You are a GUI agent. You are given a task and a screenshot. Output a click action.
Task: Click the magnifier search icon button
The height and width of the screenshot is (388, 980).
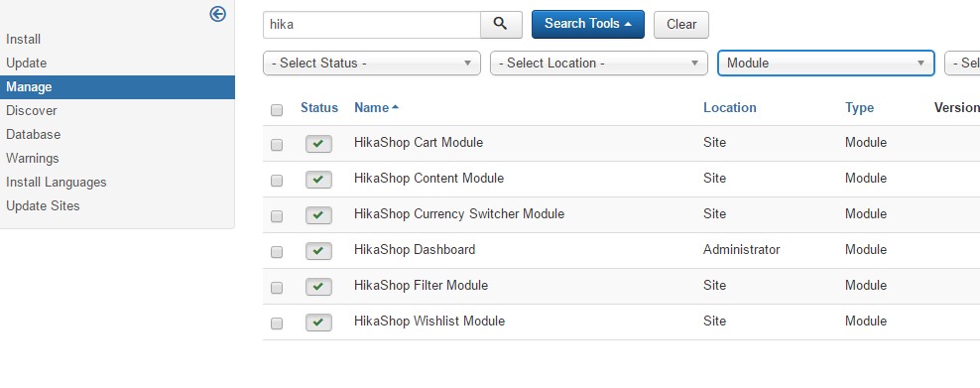[501, 25]
